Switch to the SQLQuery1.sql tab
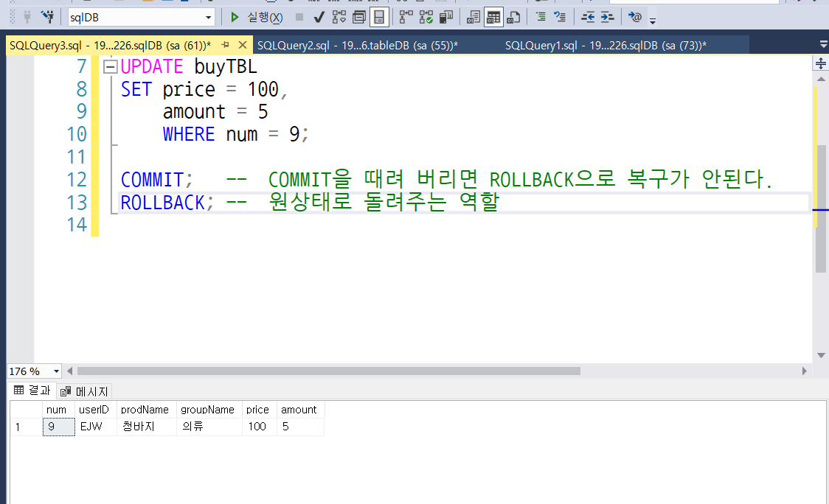 (x=606, y=46)
